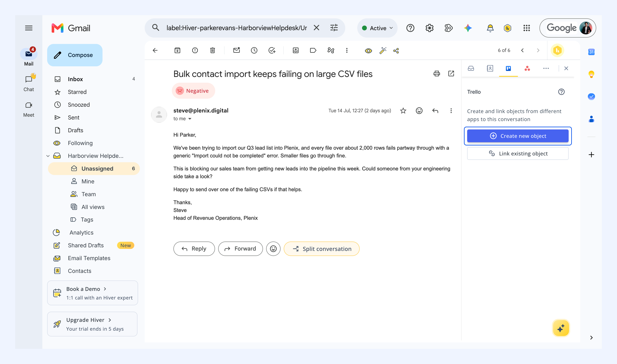
Task: Go back to the conversation list
Action: (x=155, y=51)
